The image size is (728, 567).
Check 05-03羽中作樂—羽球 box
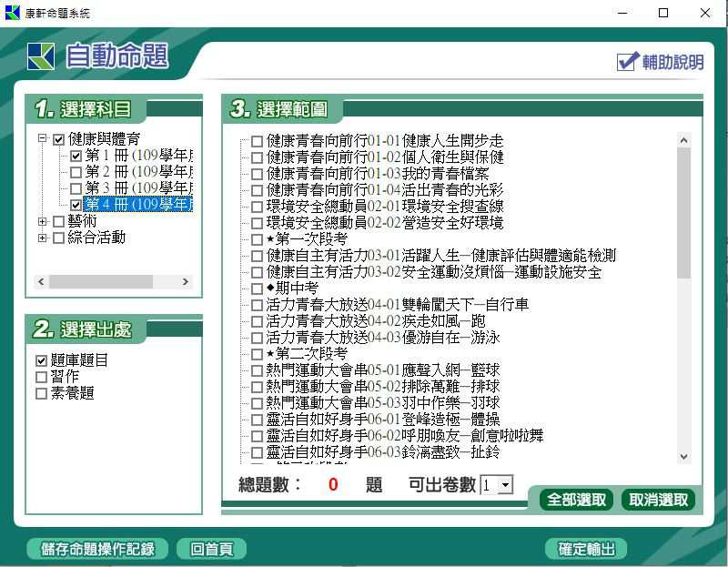pyautogui.click(x=257, y=403)
